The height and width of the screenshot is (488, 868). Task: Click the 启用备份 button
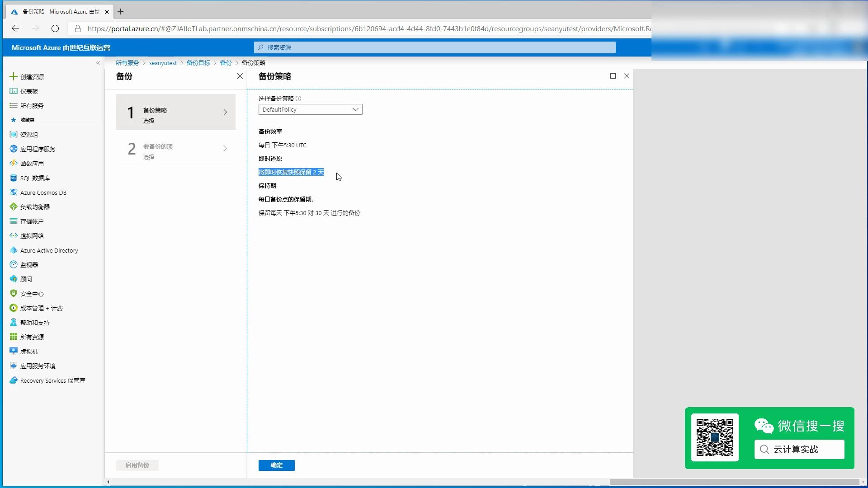pos(137,465)
